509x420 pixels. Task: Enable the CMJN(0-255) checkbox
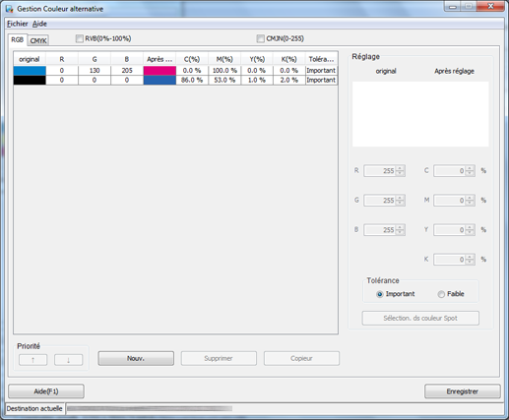pos(261,38)
